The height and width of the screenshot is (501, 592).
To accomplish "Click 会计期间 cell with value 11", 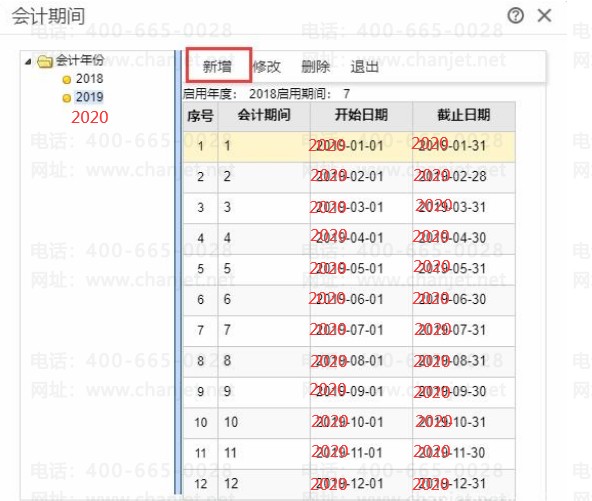I will click(264, 453).
